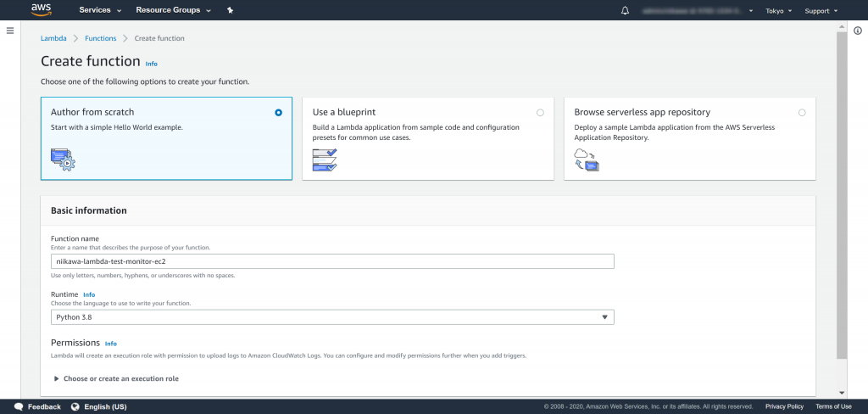
Task: Open the Tokyo region dropdown
Action: click(779, 11)
